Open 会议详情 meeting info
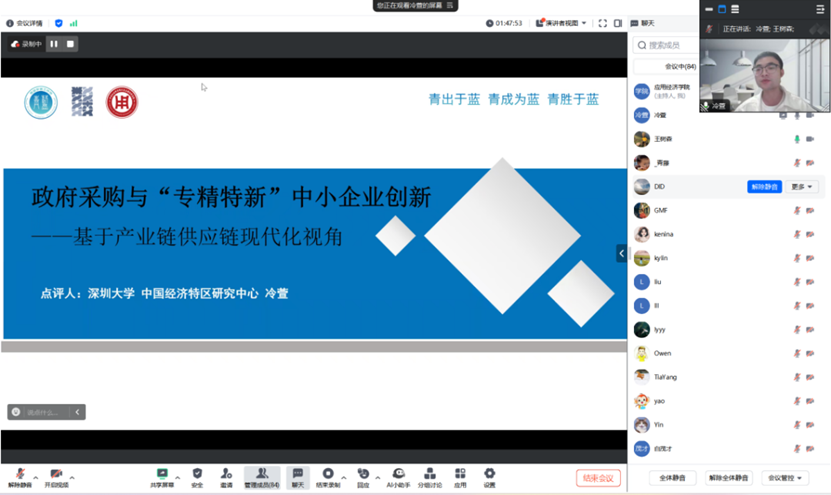The height and width of the screenshot is (495, 831). (x=24, y=23)
